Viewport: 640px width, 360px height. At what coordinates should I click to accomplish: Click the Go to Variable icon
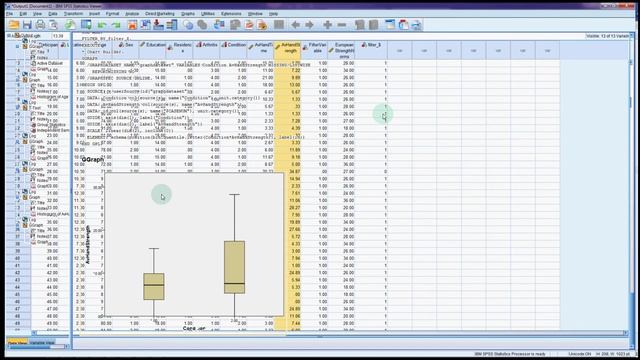pyautogui.click(x=159, y=25)
